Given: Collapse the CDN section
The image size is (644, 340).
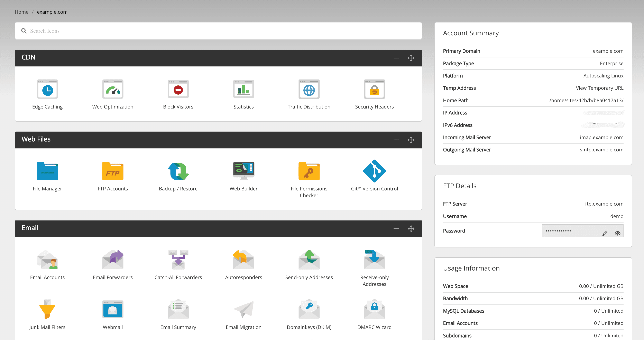Looking at the screenshot, I should click(396, 58).
